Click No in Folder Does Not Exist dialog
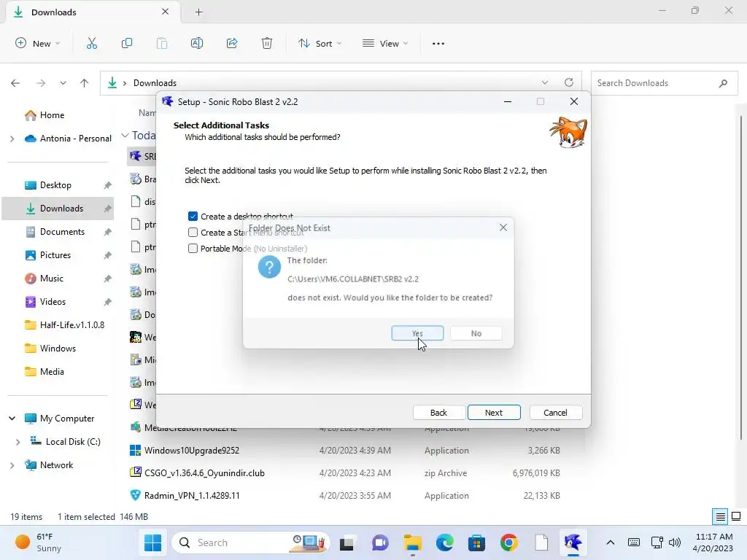 476,333
